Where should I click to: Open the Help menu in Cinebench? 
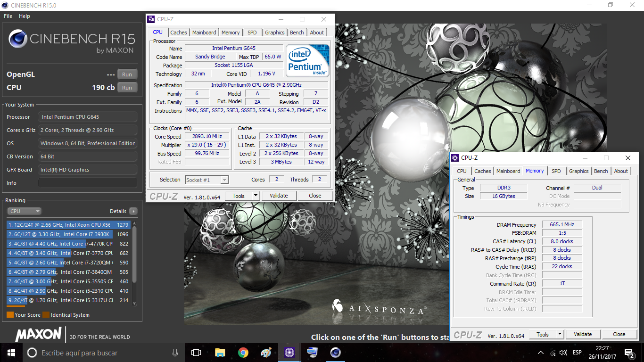click(x=25, y=16)
